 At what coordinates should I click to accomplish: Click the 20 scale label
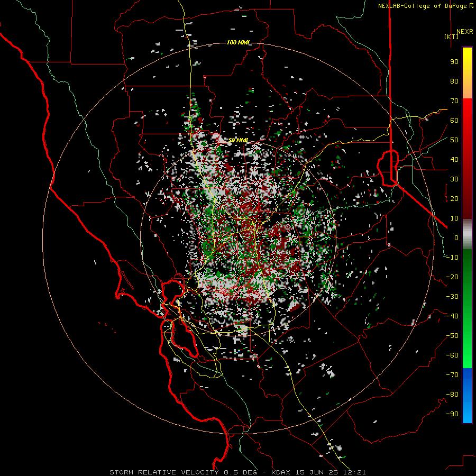454,199
